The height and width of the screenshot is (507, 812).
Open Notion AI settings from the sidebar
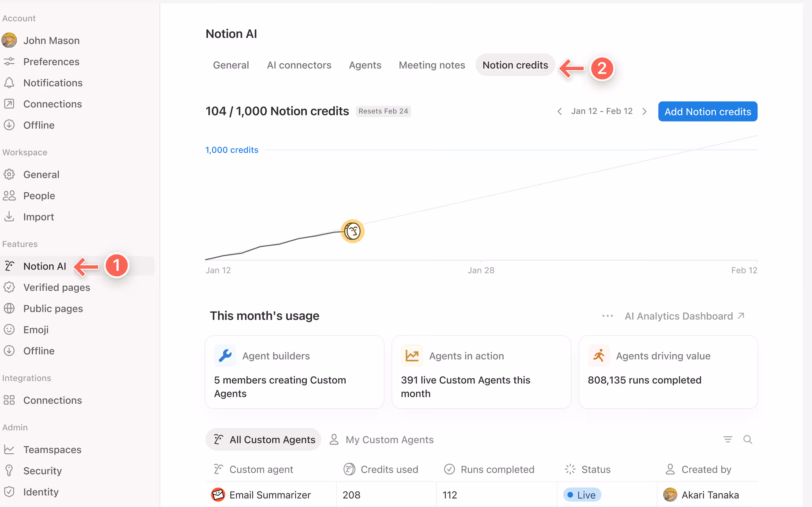tap(45, 266)
